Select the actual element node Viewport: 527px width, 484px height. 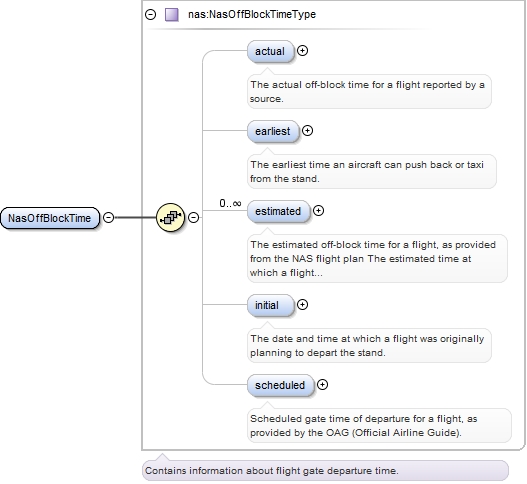click(x=271, y=51)
